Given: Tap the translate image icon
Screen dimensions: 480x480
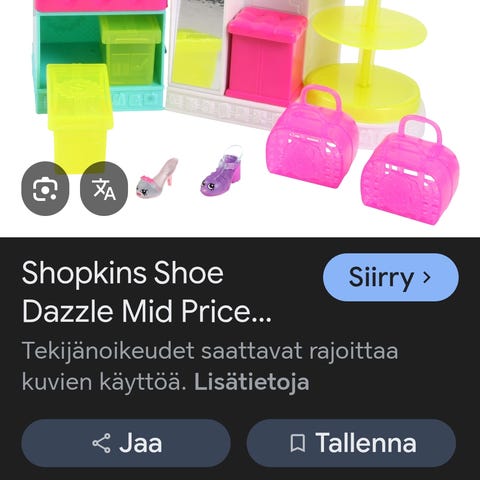Looking at the screenshot, I should pyautogui.click(x=104, y=188).
